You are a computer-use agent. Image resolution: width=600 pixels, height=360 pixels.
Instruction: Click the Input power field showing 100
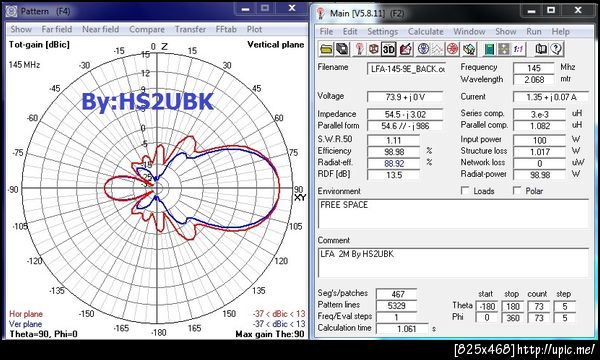(539, 140)
